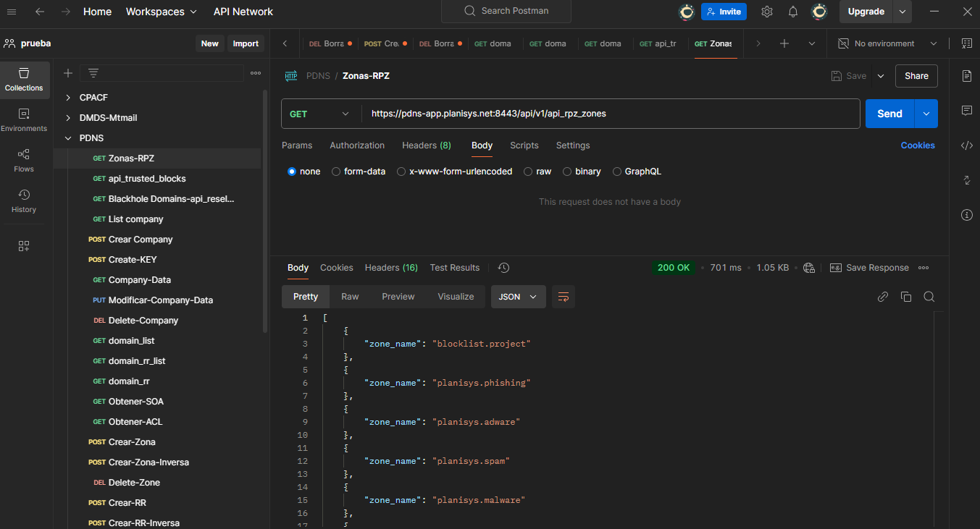The width and height of the screenshot is (980, 529).
Task: Copy response link icon
Action: 883,297
